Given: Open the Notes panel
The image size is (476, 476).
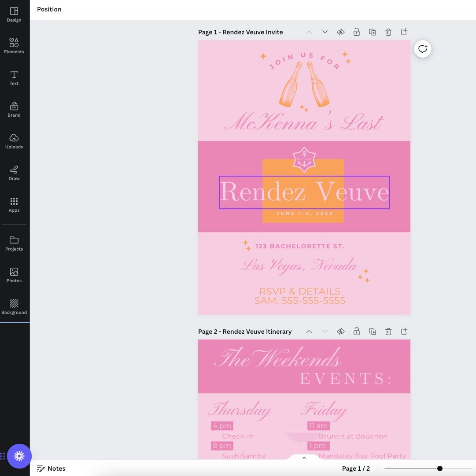Looking at the screenshot, I should (x=51, y=469).
